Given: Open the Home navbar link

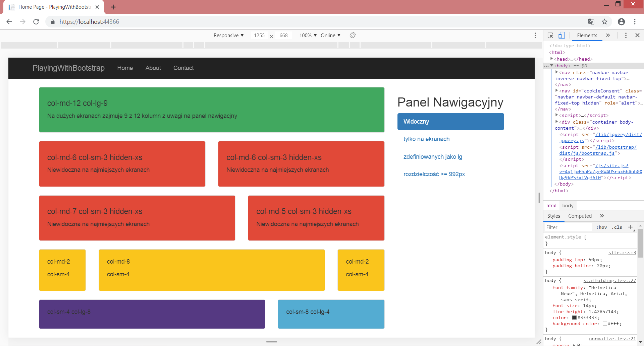Looking at the screenshot, I should coord(125,68).
